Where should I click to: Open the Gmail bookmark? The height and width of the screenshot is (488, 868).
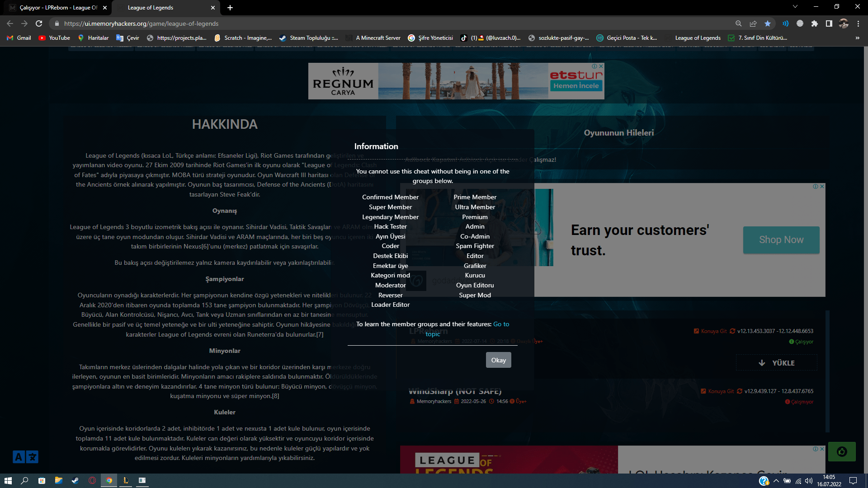pos(19,38)
